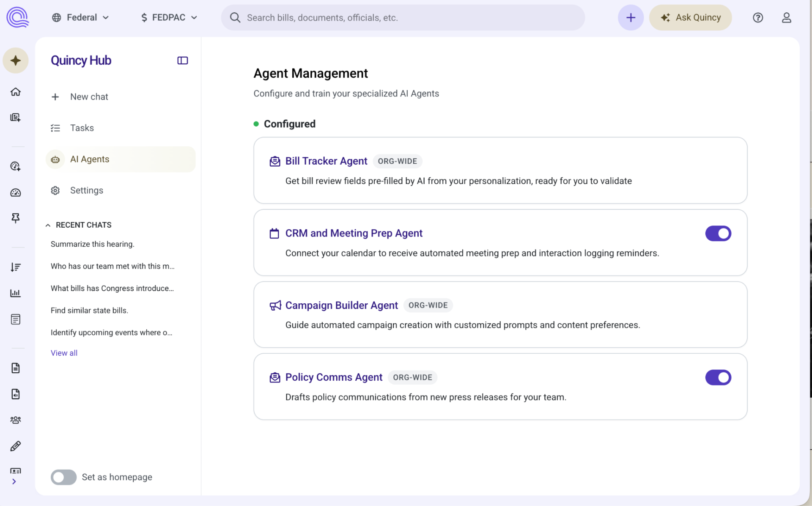Open the document page icon in left rail

click(x=16, y=368)
